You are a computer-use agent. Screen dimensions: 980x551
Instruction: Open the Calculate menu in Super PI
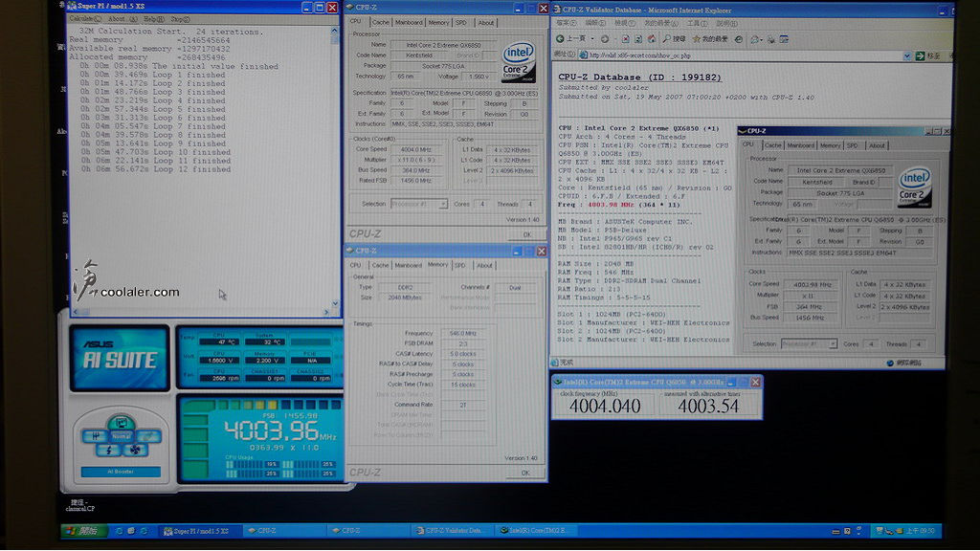85,19
